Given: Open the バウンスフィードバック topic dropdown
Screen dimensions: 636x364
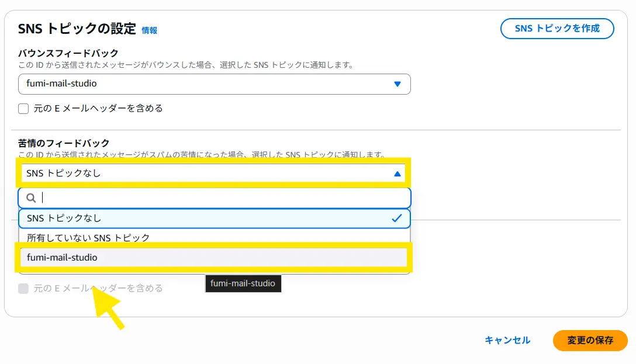Looking at the screenshot, I should point(214,84).
